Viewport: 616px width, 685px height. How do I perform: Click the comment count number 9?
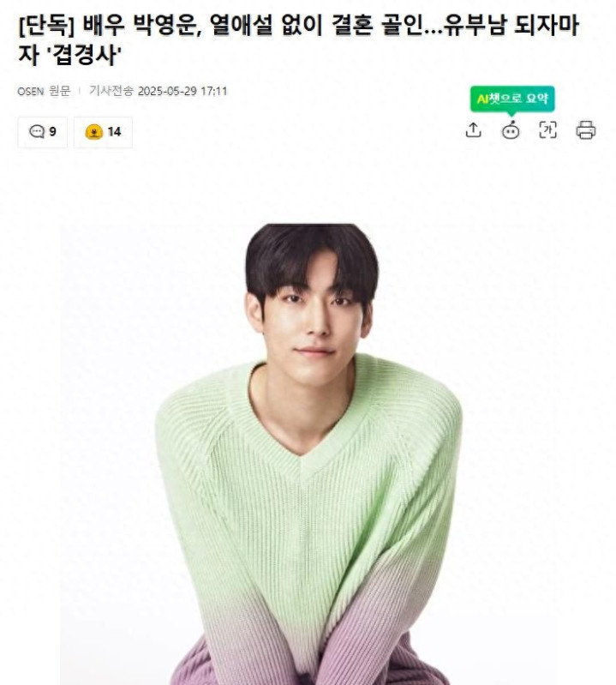coord(53,131)
